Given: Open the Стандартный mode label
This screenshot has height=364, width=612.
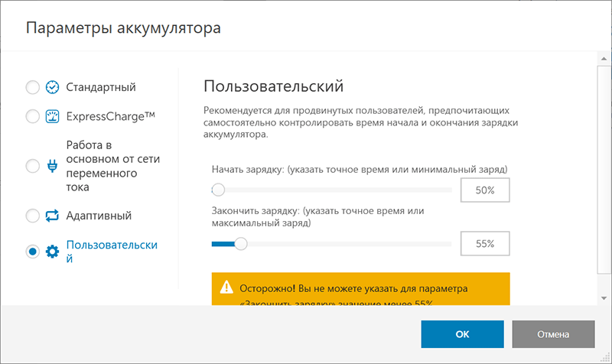Looking at the screenshot, I should tap(101, 87).
